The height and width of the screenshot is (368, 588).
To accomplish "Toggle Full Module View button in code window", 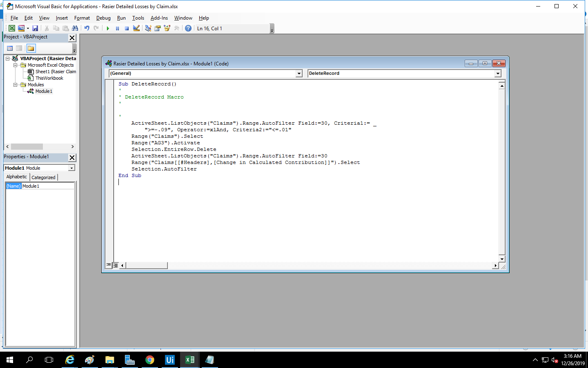I will [x=116, y=265].
